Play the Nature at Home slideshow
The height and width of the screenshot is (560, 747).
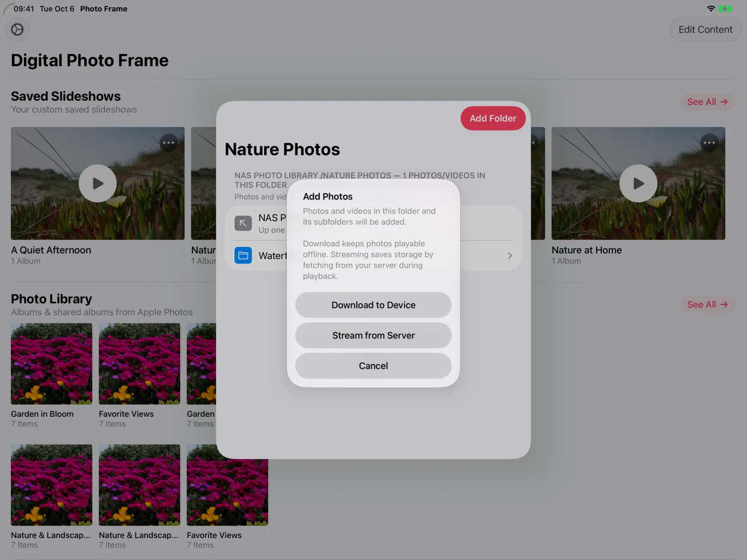pos(638,183)
